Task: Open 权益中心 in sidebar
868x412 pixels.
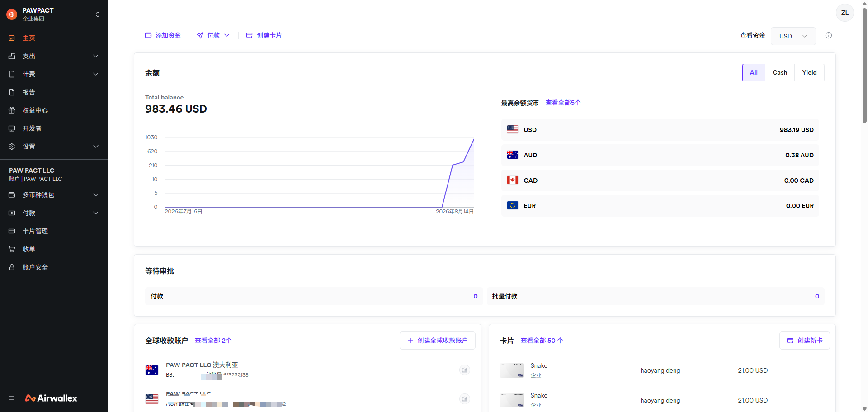Action: click(x=35, y=110)
